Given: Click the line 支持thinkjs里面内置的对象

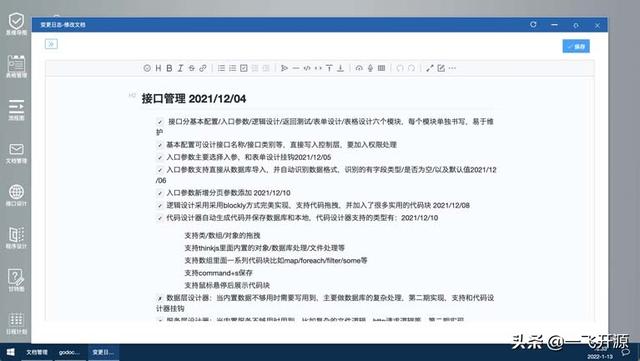Looking at the screenshot, I should [x=264, y=248].
